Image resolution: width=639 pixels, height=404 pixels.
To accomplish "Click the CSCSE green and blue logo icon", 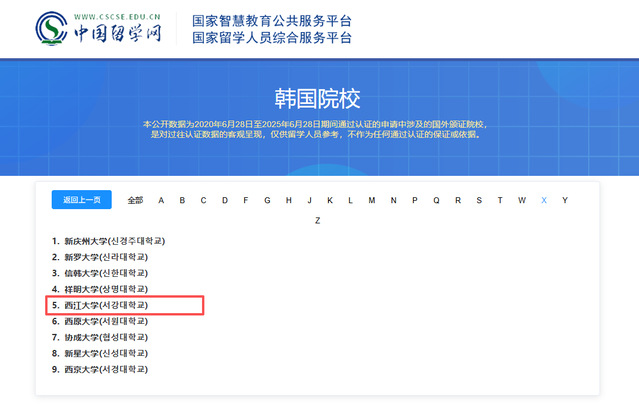I will coord(51,29).
